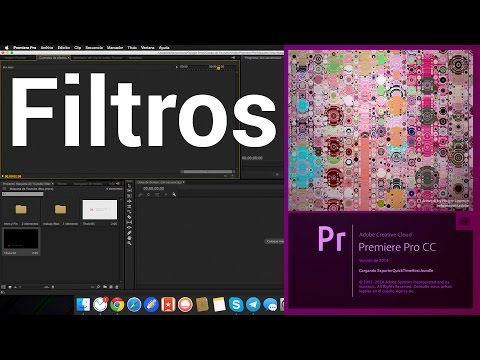Open the Apple menu

click(6, 48)
